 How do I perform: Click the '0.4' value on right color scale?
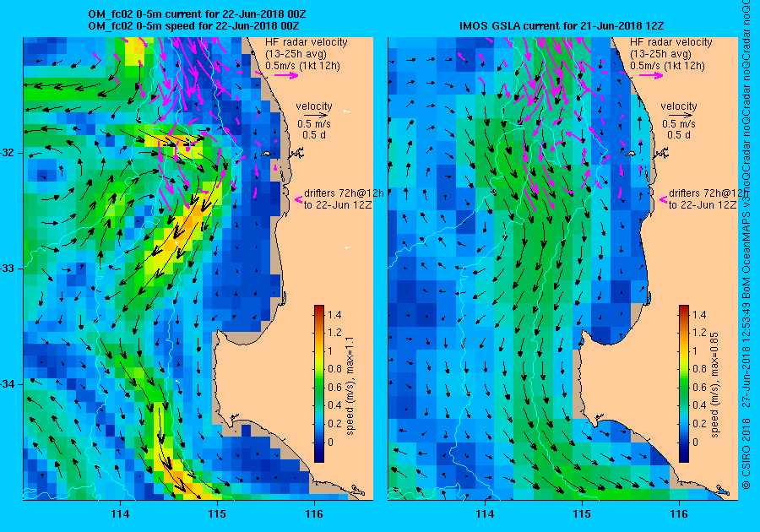pos(699,405)
